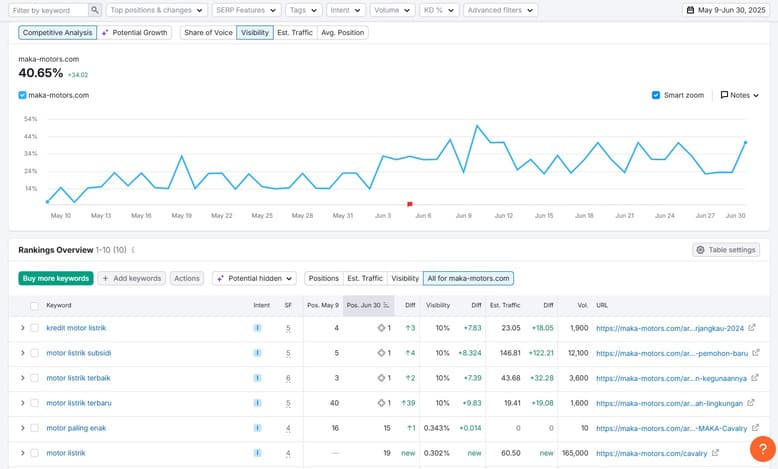The width and height of the screenshot is (778, 469).
Task: Open external link icon for maka-motors.com/cavalry
Action: click(x=715, y=453)
